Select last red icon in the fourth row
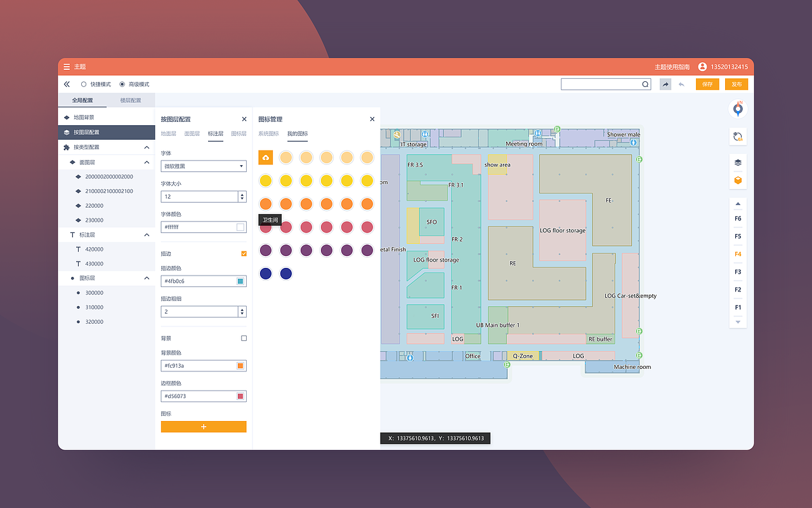Screen dimensions: 812x508 (367, 227)
